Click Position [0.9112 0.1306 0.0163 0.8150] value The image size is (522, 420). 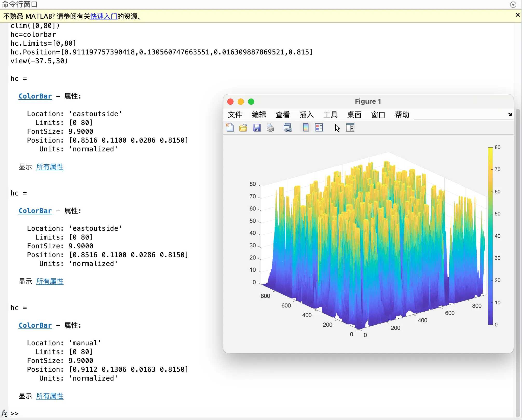click(128, 369)
